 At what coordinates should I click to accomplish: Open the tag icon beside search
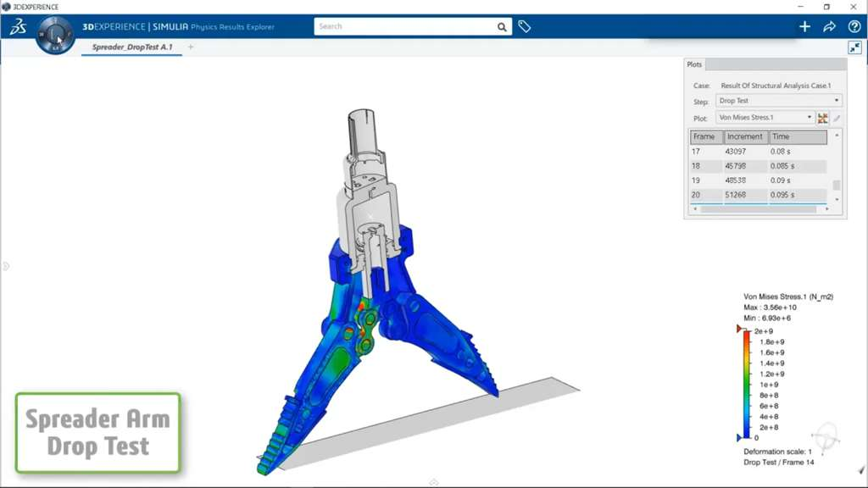tap(525, 27)
